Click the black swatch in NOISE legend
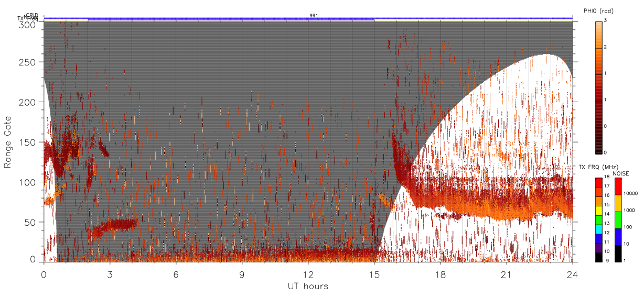This screenshot has width=644, height=297. click(618, 254)
